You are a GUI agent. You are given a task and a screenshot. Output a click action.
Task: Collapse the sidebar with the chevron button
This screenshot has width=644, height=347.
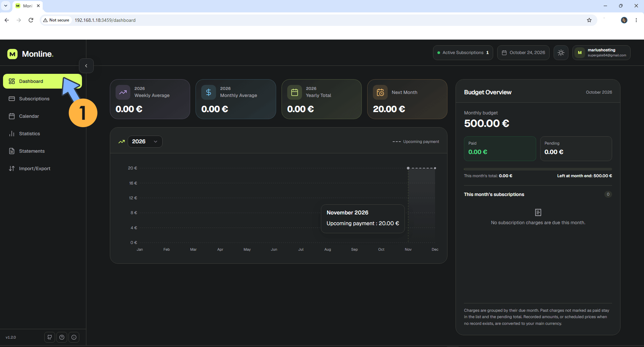tap(86, 66)
